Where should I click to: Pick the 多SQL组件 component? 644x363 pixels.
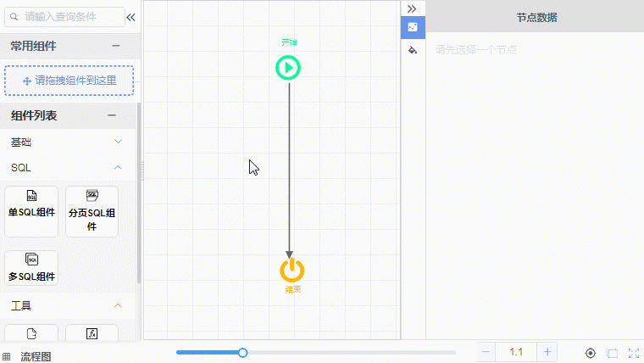(x=31, y=267)
